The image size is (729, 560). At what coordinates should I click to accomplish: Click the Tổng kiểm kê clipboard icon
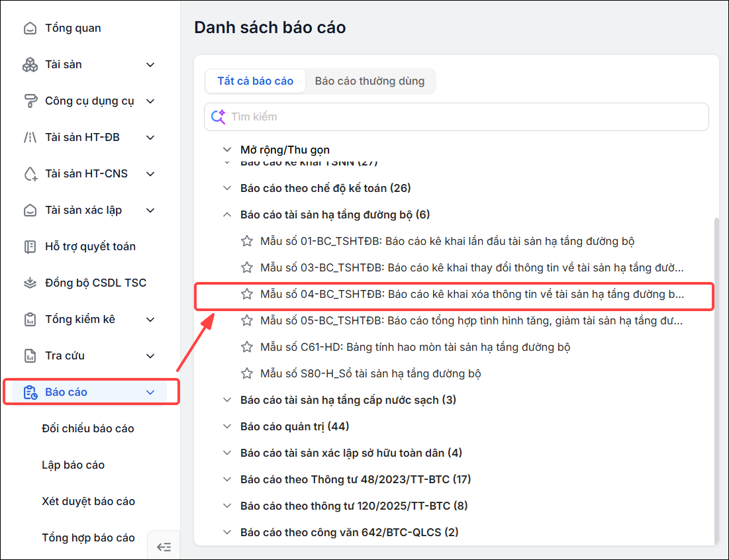point(30,319)
